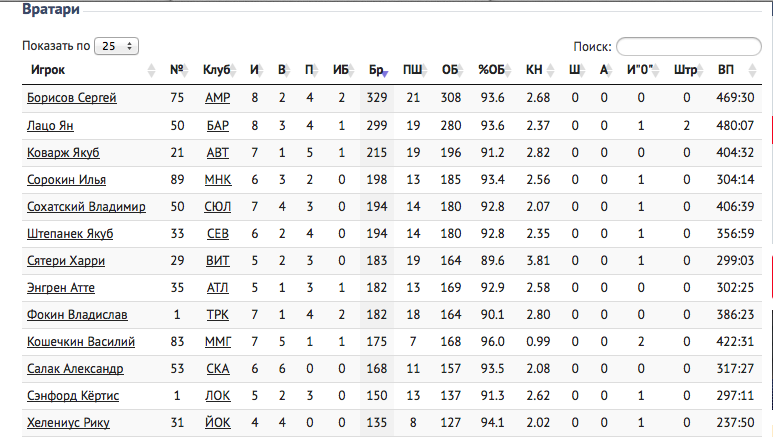Sort by И"0" shutouts column
The height and width of the screenshot is (437, 773).
click(639, 70)
